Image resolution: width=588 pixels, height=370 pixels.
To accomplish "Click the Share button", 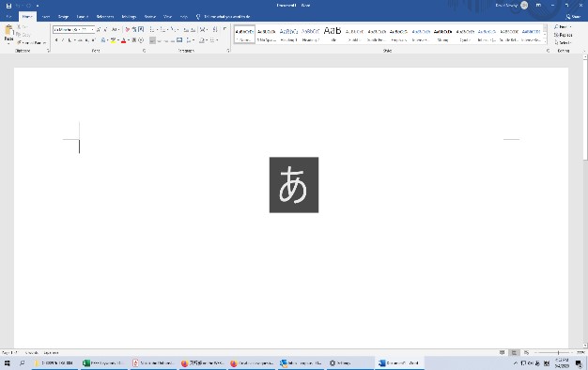I will pos(574,17).
